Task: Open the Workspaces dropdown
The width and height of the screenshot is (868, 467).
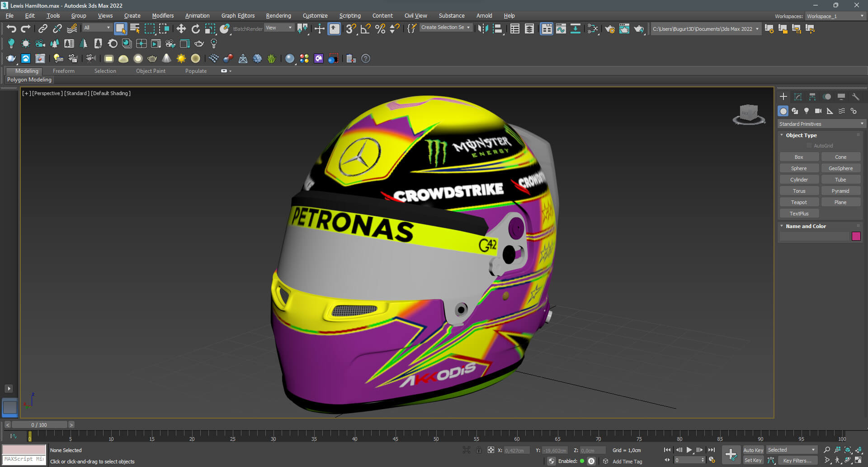Action: click(835, 16)
